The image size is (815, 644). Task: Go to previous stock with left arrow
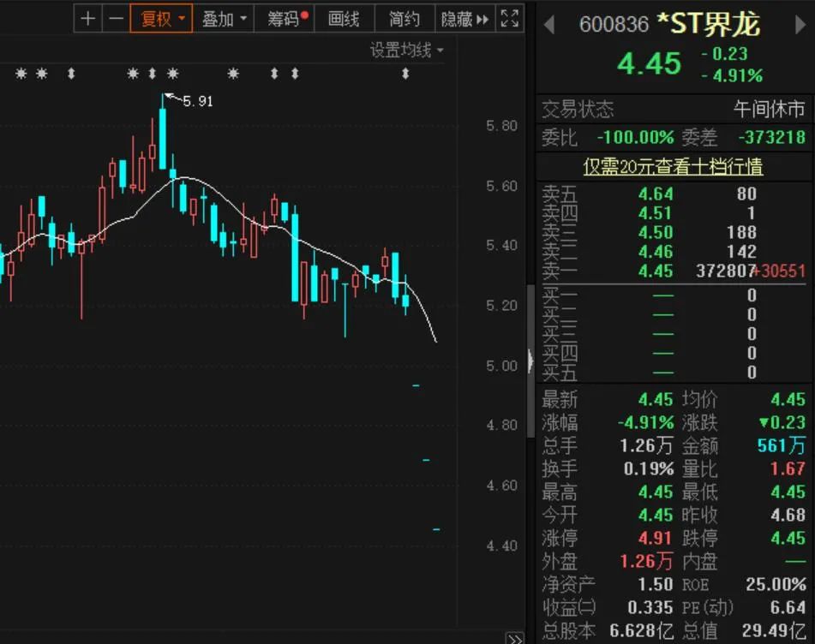point(548,26)
